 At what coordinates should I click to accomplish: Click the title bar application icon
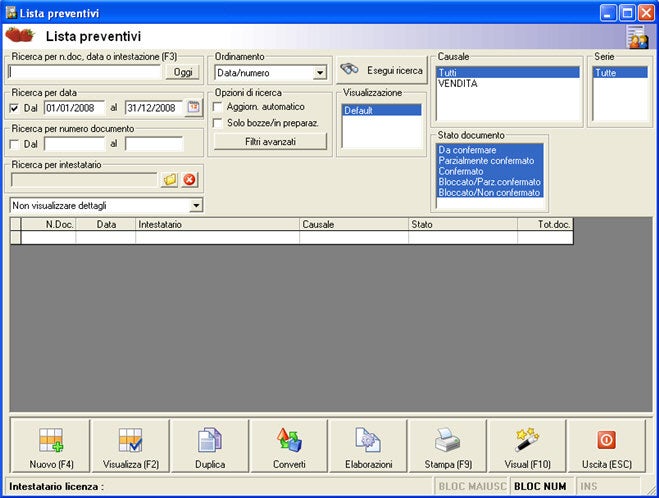pos(11,13)
